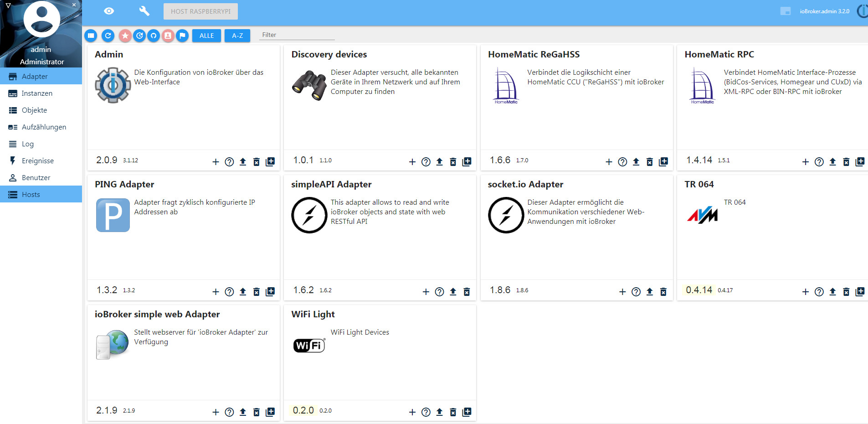Screen dimensions: 868x424
Task: Toggle the favorites filter star
Action: click(125, 36)
